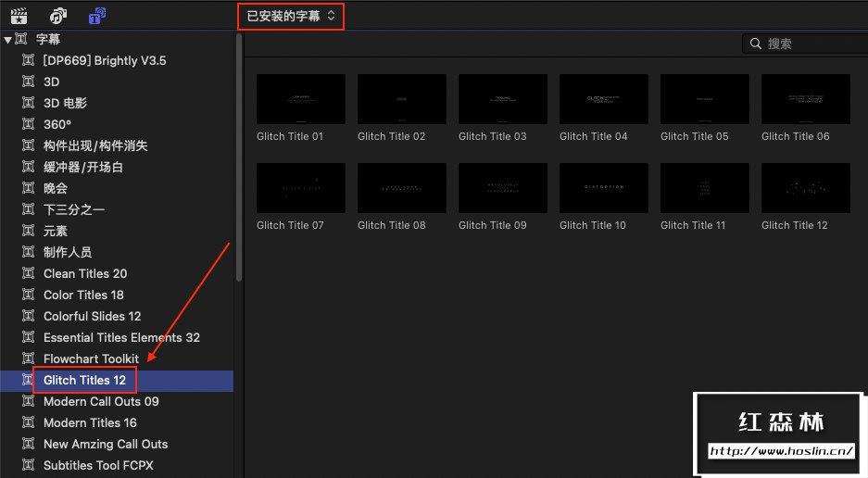Image resolution: width=868 pixels, height=478 pixels.
Task: Click the icon beside Flowchart Toolkit
Action: coord(28,358)
